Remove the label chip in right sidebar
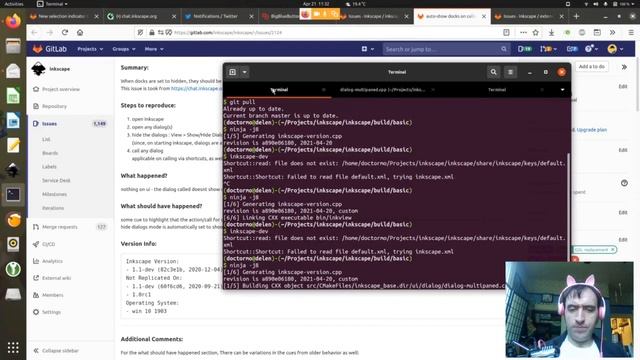This screenshot has width=640, height=360. (x=613, y=249)
